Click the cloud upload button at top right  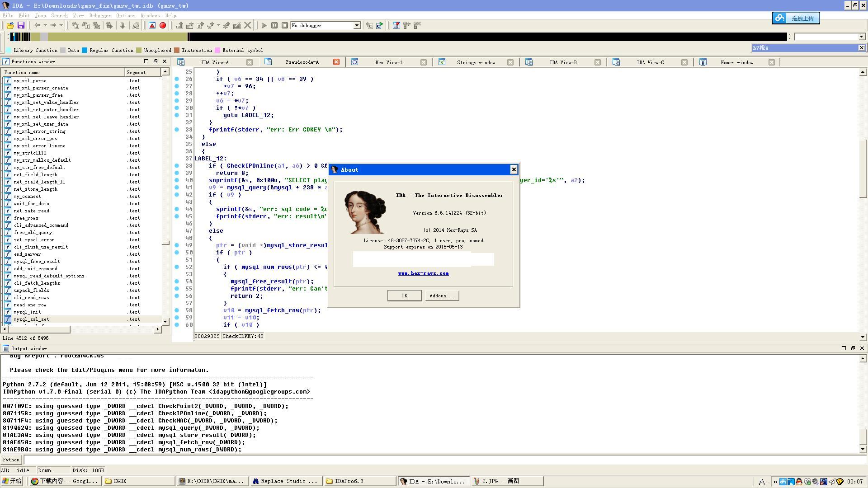tap(796, 18)
